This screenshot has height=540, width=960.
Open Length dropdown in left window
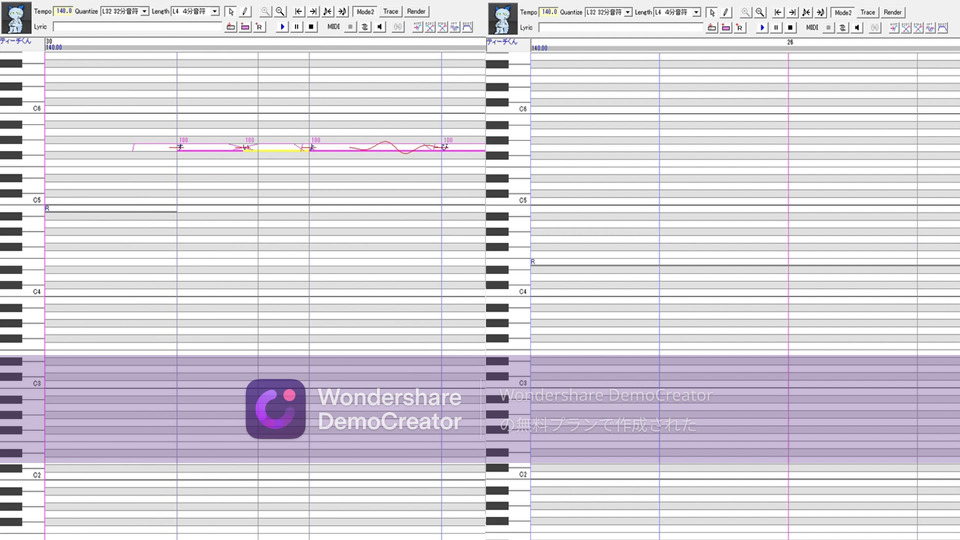215,12
